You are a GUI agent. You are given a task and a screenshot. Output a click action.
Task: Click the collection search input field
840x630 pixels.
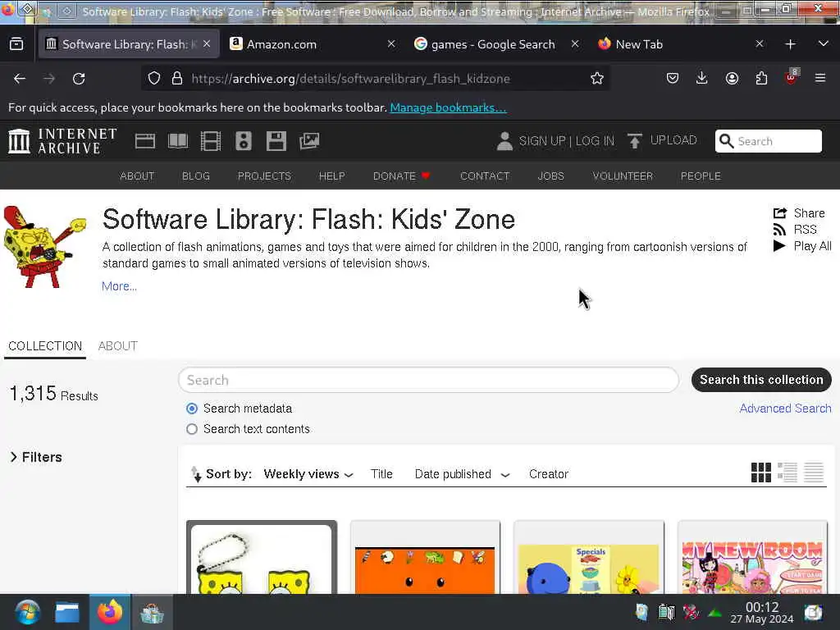428,380
